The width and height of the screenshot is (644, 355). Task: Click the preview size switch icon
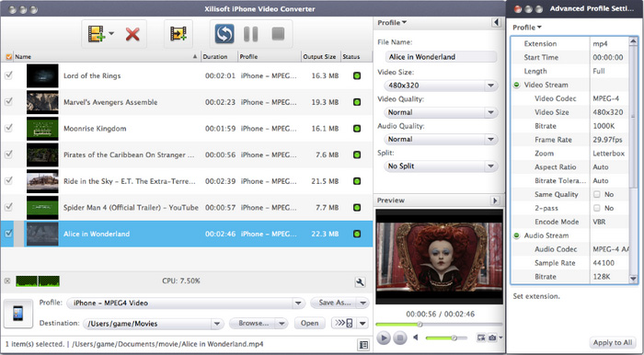pos(481,338)
